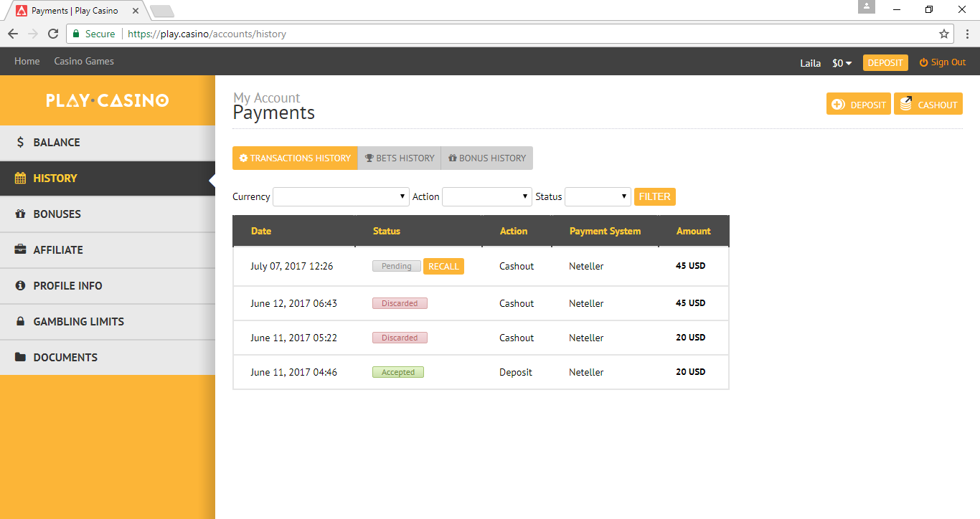980x519 pixels.
Task: Open the Action filter dropdown
Action: pyautogui.click(x=487, y=196)
